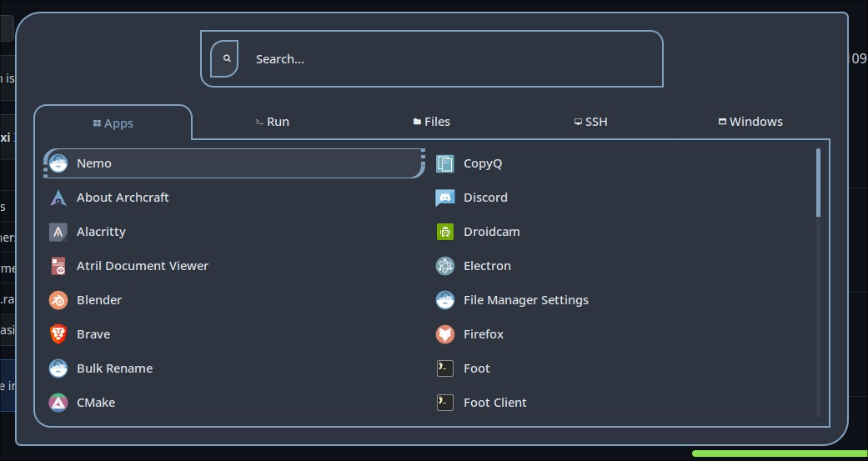Click the File Manager Settings icon
Image resolution: width=868 pixels, height=461 pixels.
pyautogui.click(x=445, y=300)
